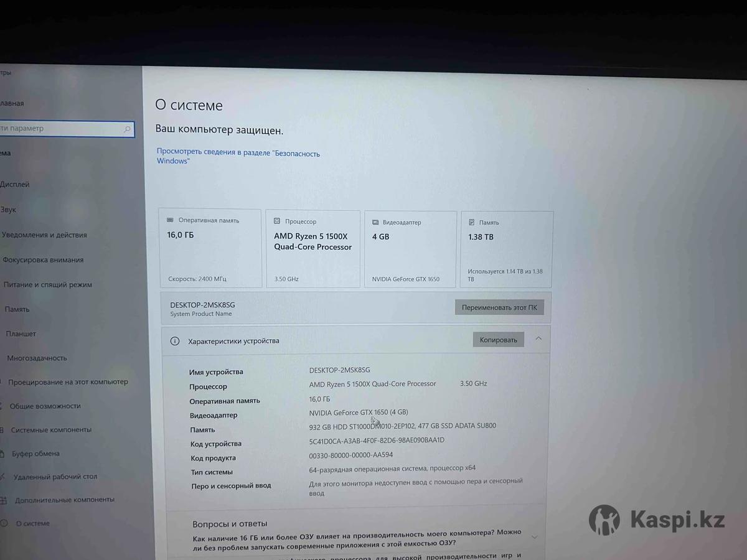Open Системные компоненты page
747x560 pixels.
50,430
